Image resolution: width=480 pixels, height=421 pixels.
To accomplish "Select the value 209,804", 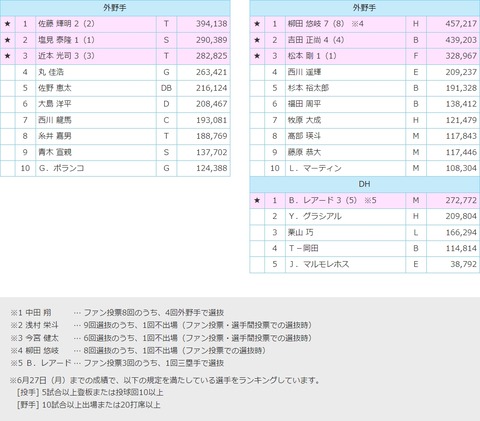I will [x=461, y=216].
